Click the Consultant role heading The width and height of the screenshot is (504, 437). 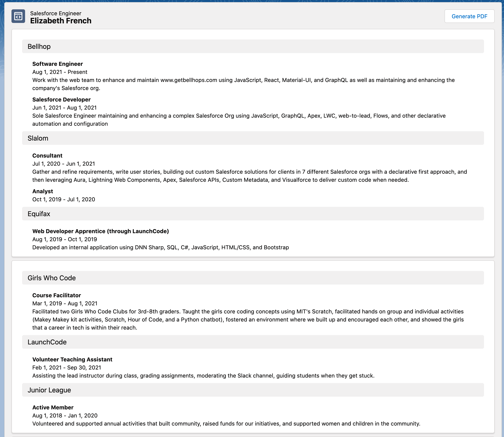(47, 156)
